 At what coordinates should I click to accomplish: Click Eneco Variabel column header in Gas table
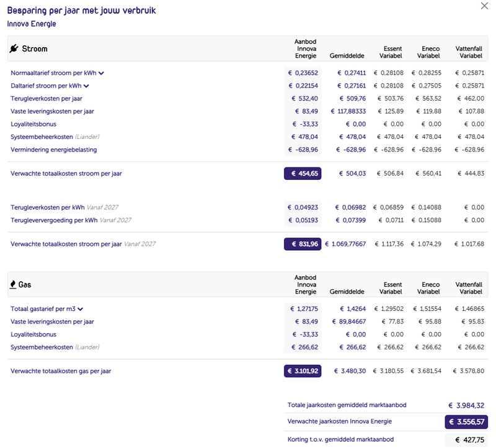pyautogui.click(x=428, y=288)
